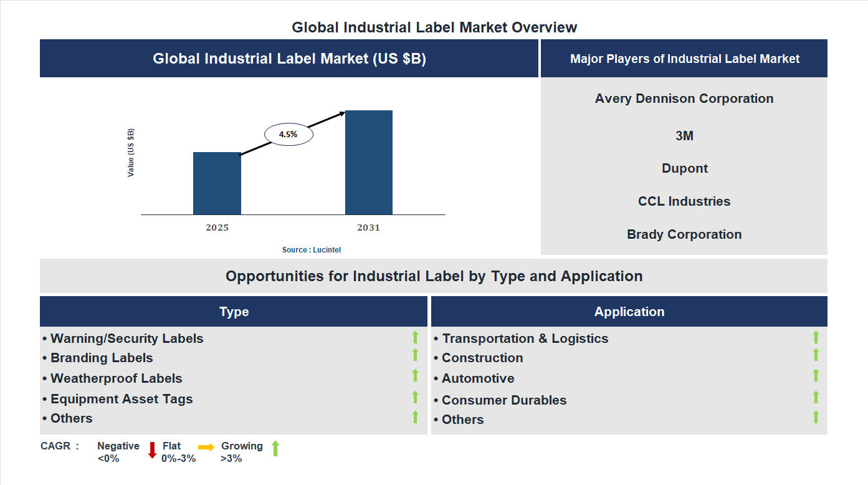Click the growth arrow beside Branding Labels
This screenshot has height=485, width=868.
tap(415, 356)
